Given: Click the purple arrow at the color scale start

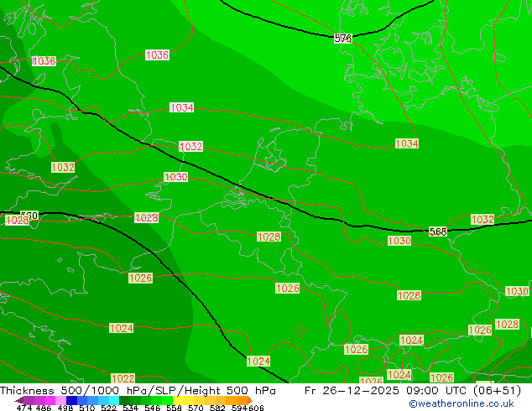Looking at the screenshot, I should pyautogui.click(x=19, y=400).
